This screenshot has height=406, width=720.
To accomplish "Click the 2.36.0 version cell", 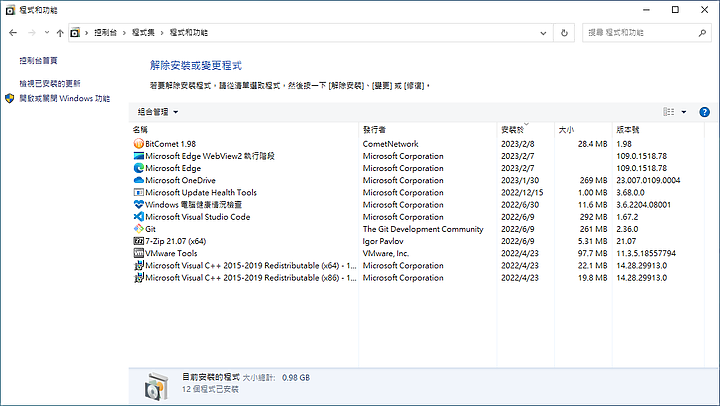I will click(627, 229).
